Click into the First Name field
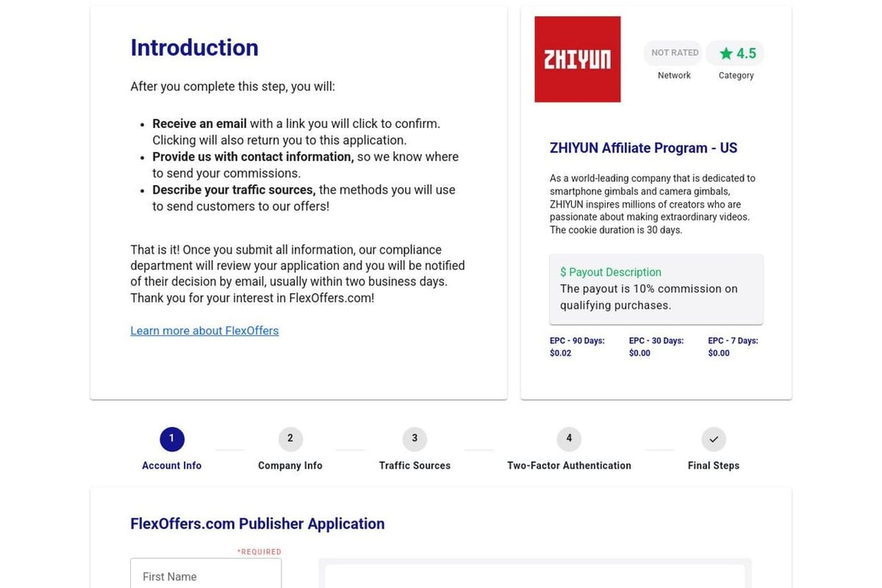Screen dimensions: 882x588 click(206, 577)
